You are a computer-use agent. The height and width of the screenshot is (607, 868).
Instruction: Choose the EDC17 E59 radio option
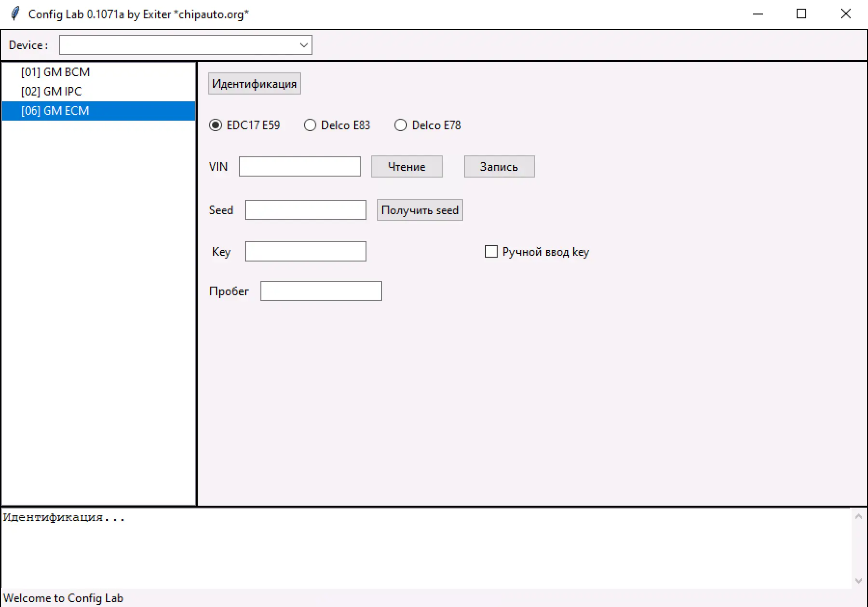[x=216, y=125]
